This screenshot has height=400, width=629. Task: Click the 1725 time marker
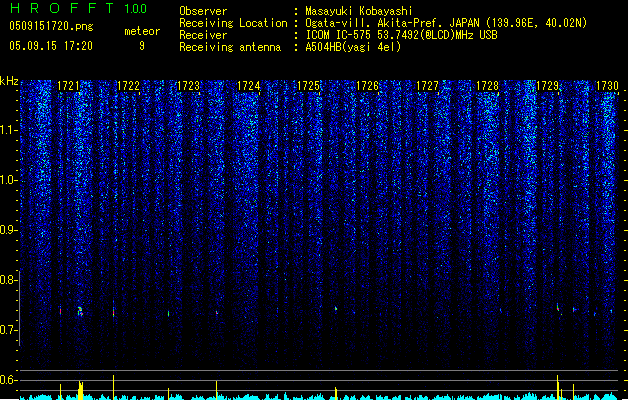[308, 86]
